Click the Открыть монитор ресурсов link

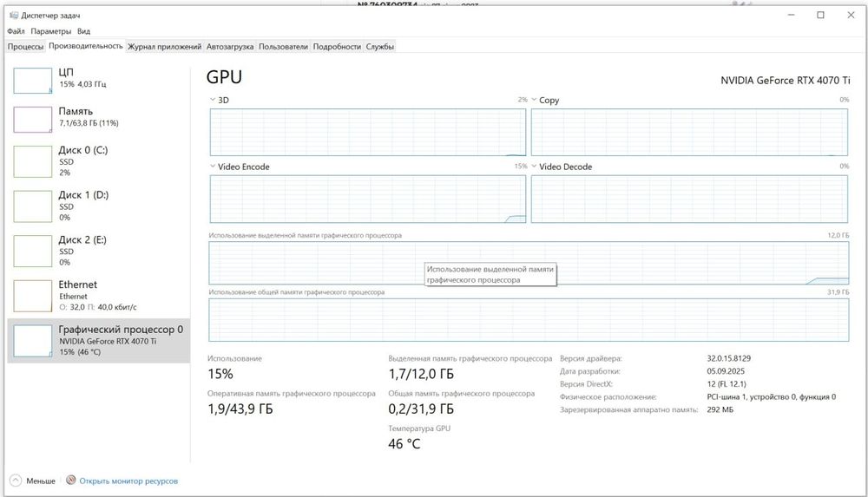[x=128, y=481]
